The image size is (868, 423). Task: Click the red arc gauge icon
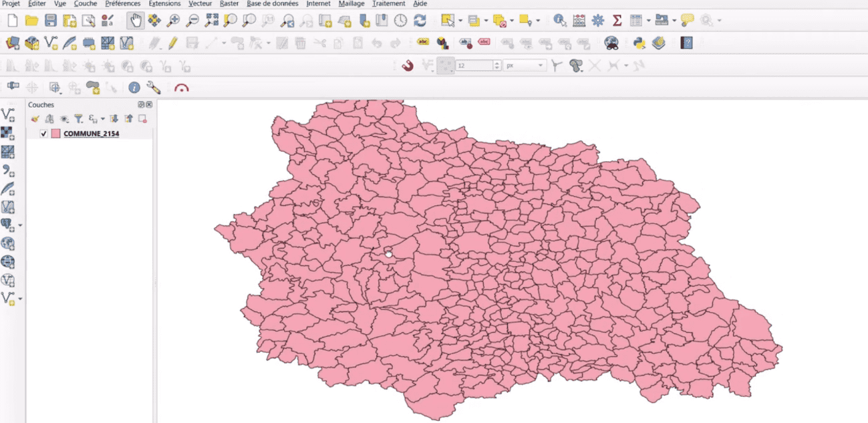pos(181,88)
